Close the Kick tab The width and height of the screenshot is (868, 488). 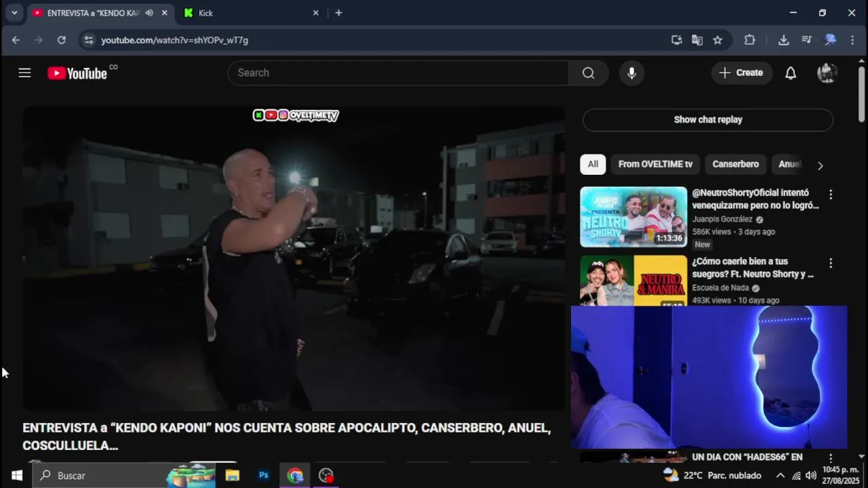click(x=315, y=13)
